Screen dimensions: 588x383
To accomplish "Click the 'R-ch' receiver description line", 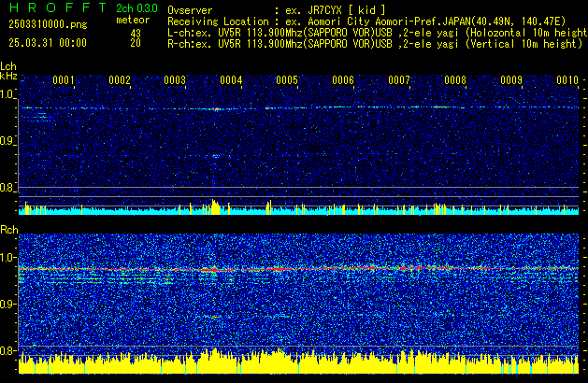I will tap(375, 44).
